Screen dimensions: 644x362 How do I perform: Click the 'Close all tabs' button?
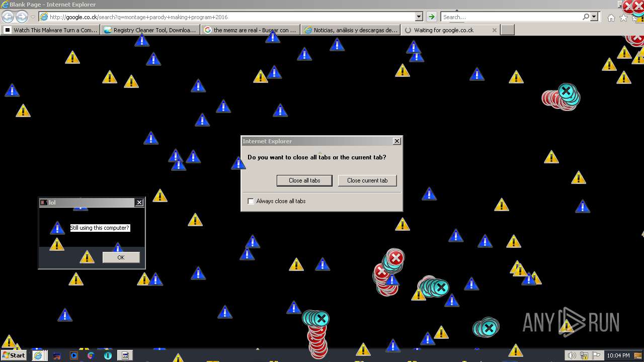[x=304, y=180]
